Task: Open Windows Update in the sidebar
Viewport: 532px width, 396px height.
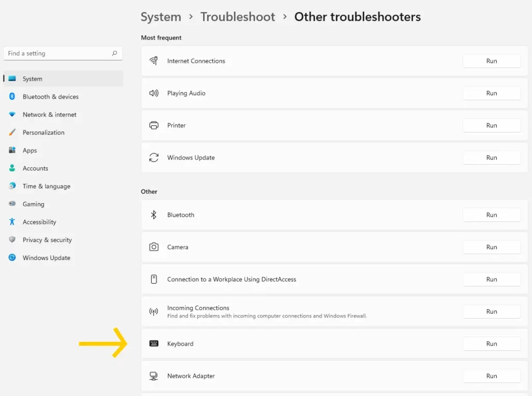Action: 63,258
